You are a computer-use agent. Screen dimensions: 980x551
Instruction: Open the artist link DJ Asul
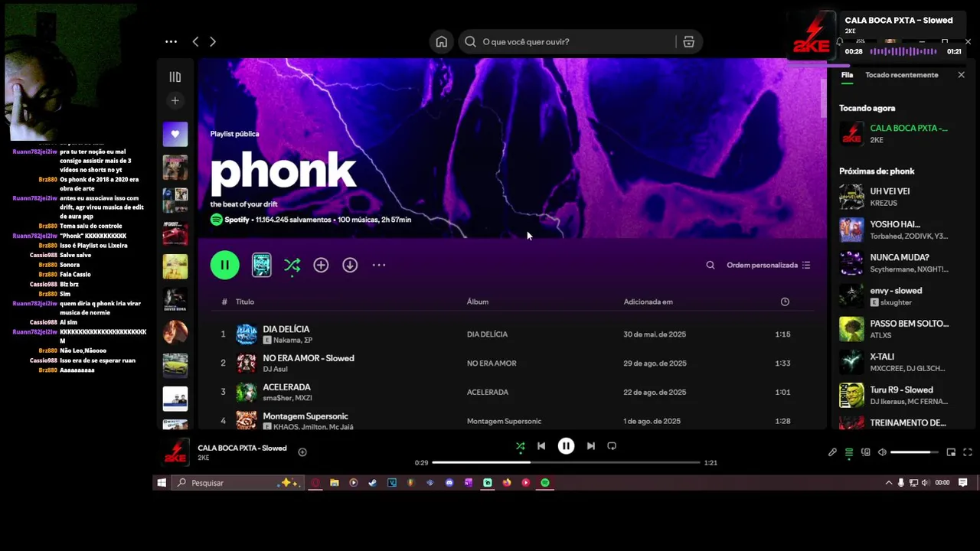point(275,369)
